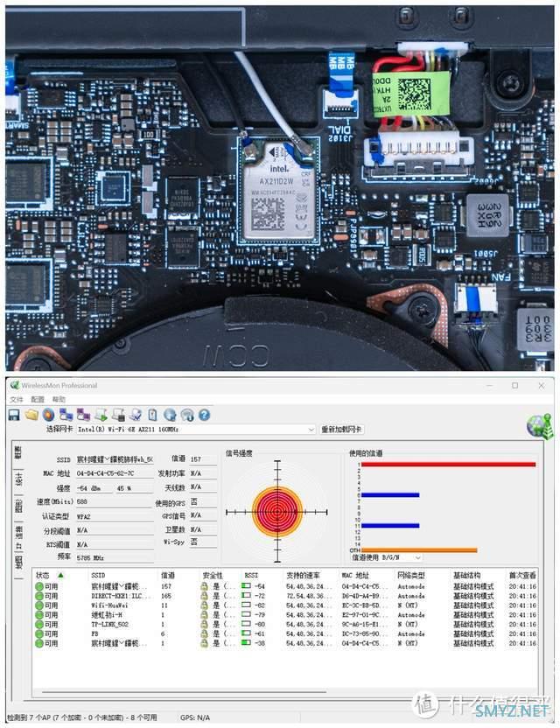Select the TP-LINK_502 network row SSID
Screen dimensions: 560x728
click(109, 625)
